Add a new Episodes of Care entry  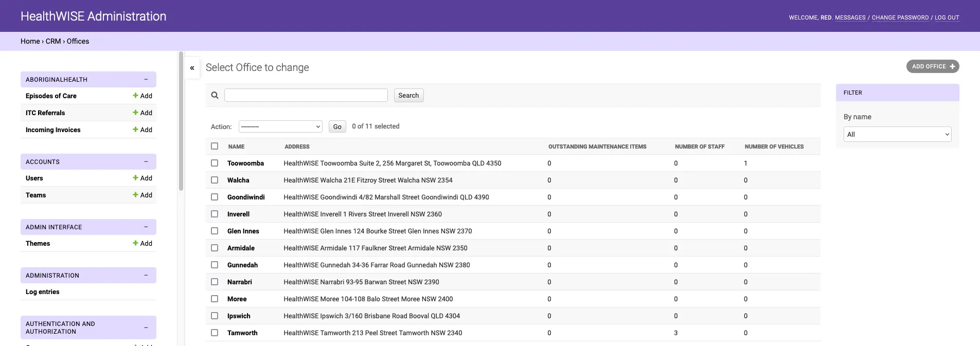142,96
